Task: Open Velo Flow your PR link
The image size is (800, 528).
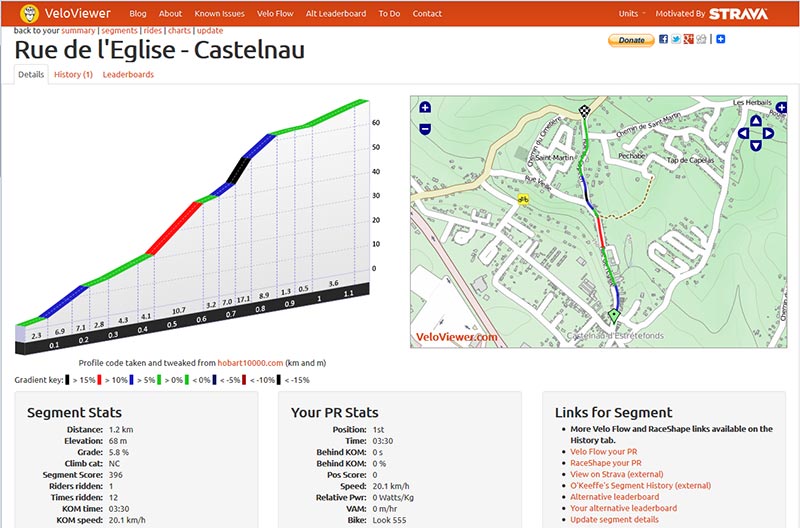Action: [x=604, y=451]
